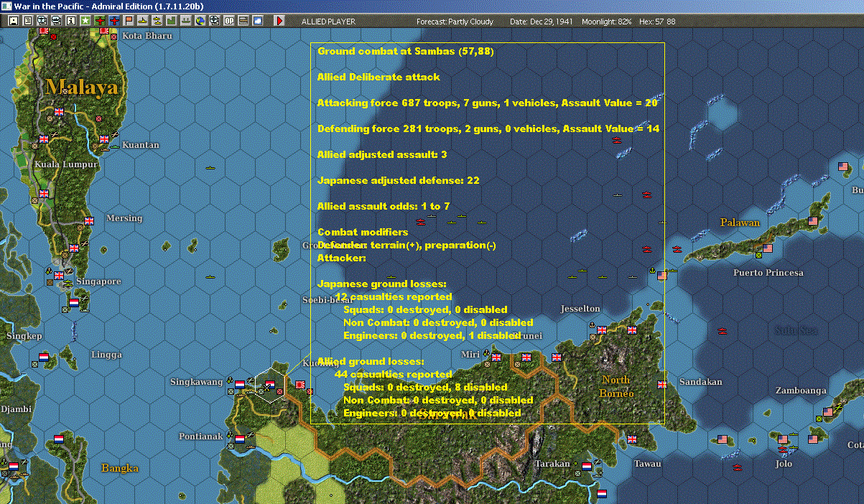This screenshot has width=864, height=504.
Task: Select the British flag at Tawau
Action: [632, 439]
